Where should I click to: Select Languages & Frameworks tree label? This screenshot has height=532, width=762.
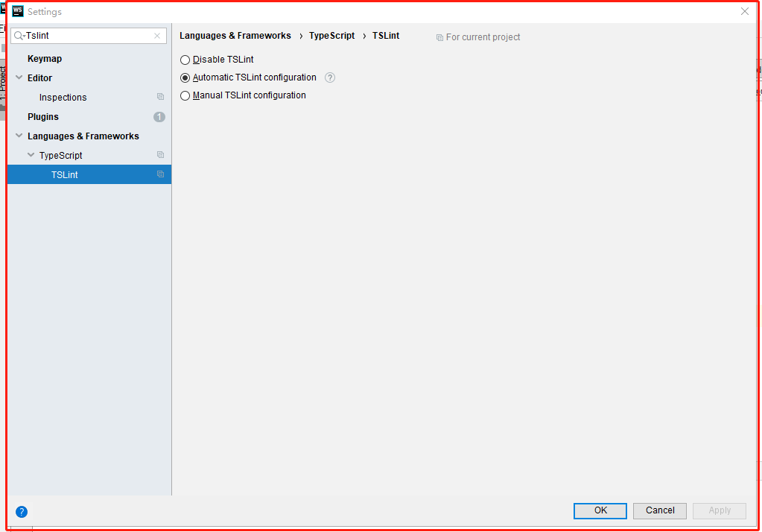click(83, 136)
